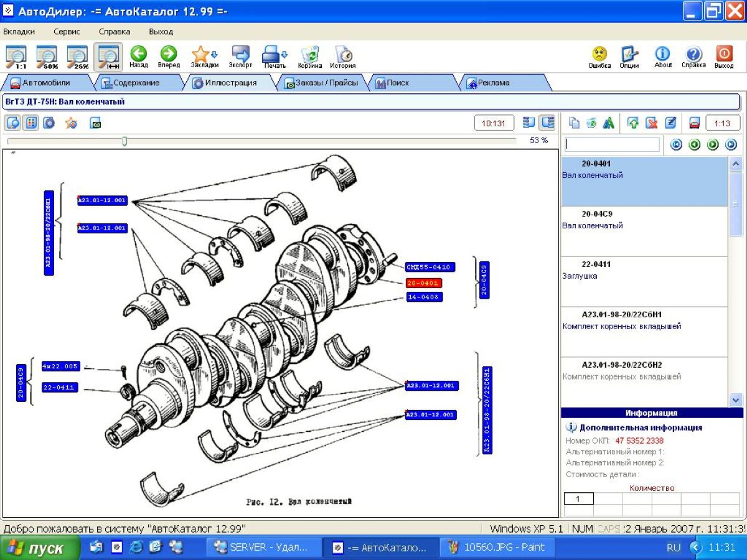The height and width of the screenshot is (560, 747).
Task: Click the illustration zoom slider handle
Action: pyautogui.click(x=125, y=141)
